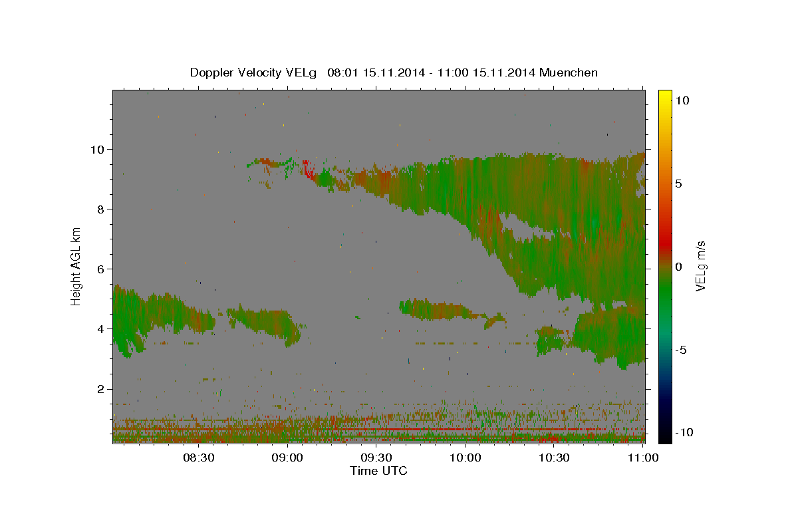Click the 09:00 time tick label
This screenshot has width=798, height=532.
(288, 458)
